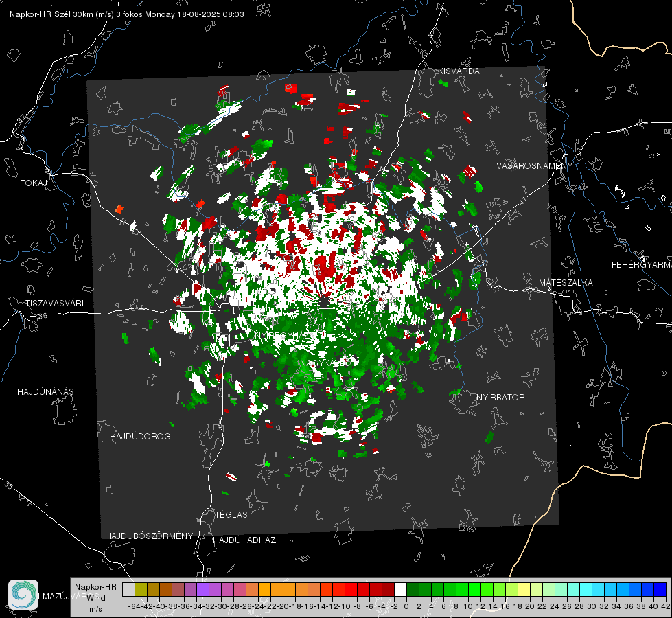Click the NYÍRBÁTOR town label
This screenshot has height=618, width=672.
500,398
